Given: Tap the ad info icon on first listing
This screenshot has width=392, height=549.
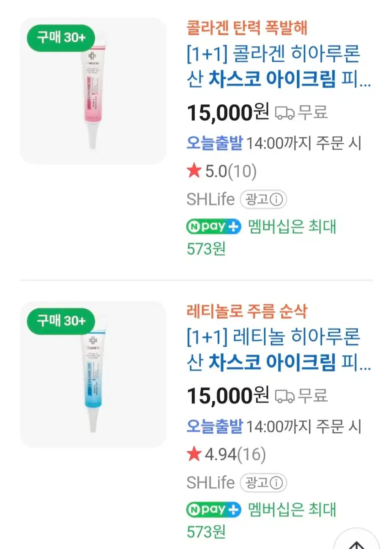Looking at the screenshot, I should (277, 199).
